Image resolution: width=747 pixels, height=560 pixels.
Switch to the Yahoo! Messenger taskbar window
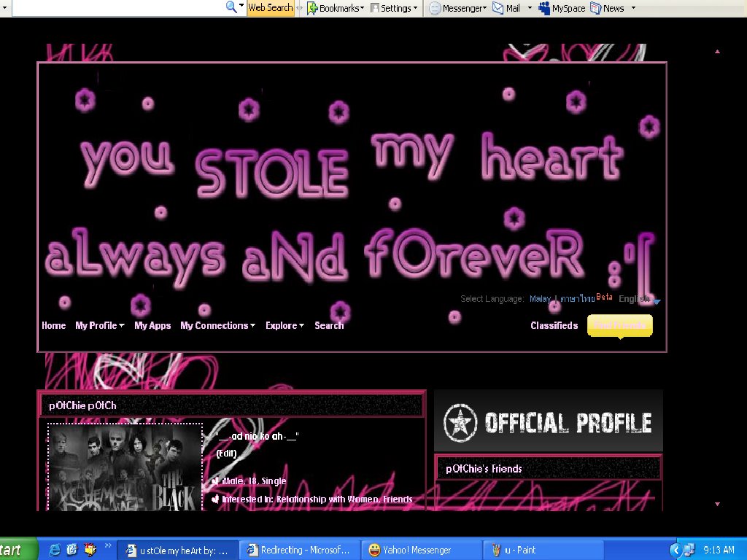(422, 550)
